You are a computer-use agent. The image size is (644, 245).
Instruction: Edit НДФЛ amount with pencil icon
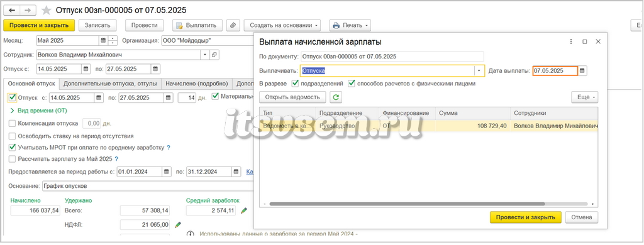[x=178, y=224]
